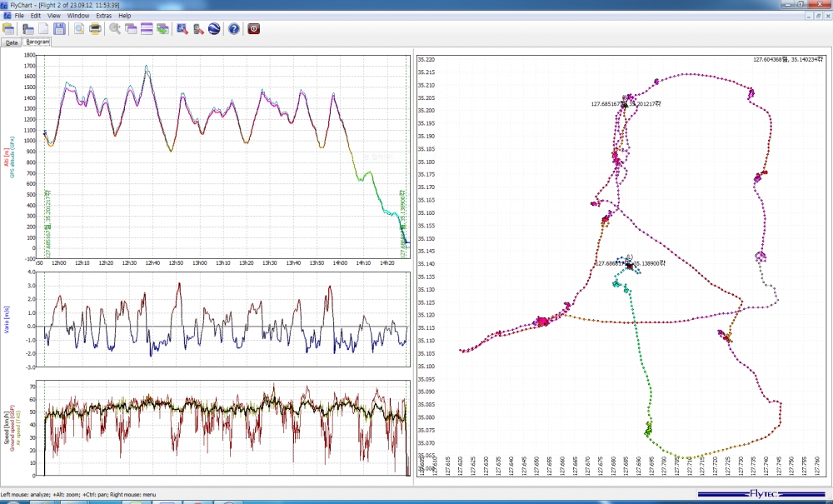Open the Extras menu
Viewport: 833px width, 504px height.
pyautogui.click(x=103, y=16)
